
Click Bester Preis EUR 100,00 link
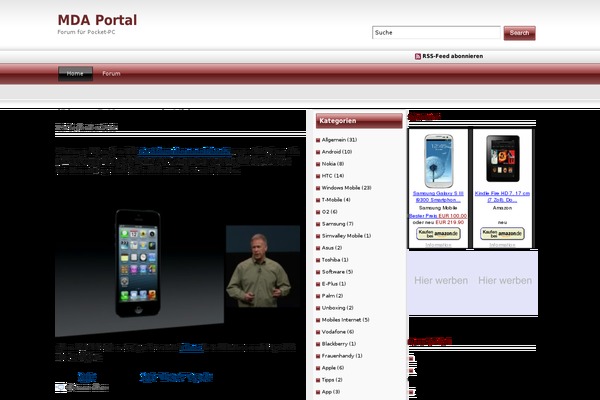coord(438,216)
